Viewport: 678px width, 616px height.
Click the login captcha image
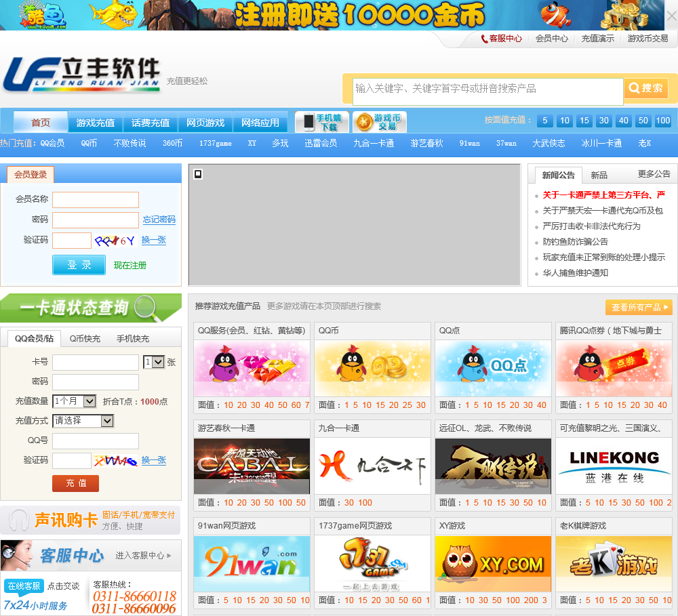click(x=115, y=241)
